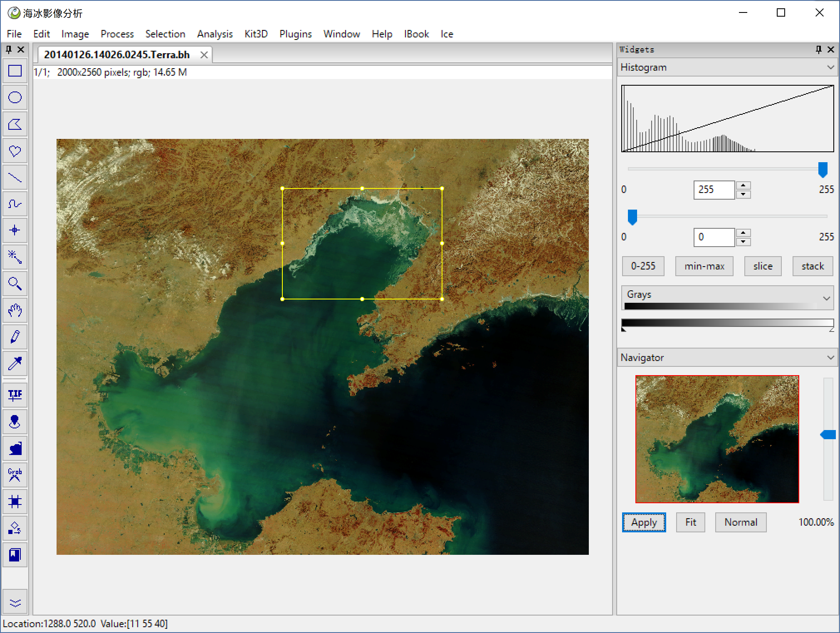Select the ellipse selection tool

coord(15,98)
